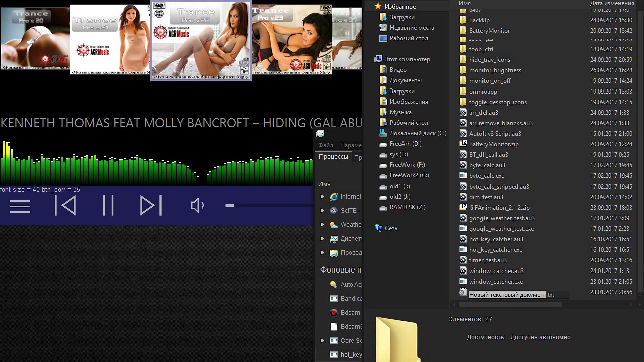The width and height of the screenshot is (644, 362).
Task: Skip to the previous track
Action: (65, 205)
